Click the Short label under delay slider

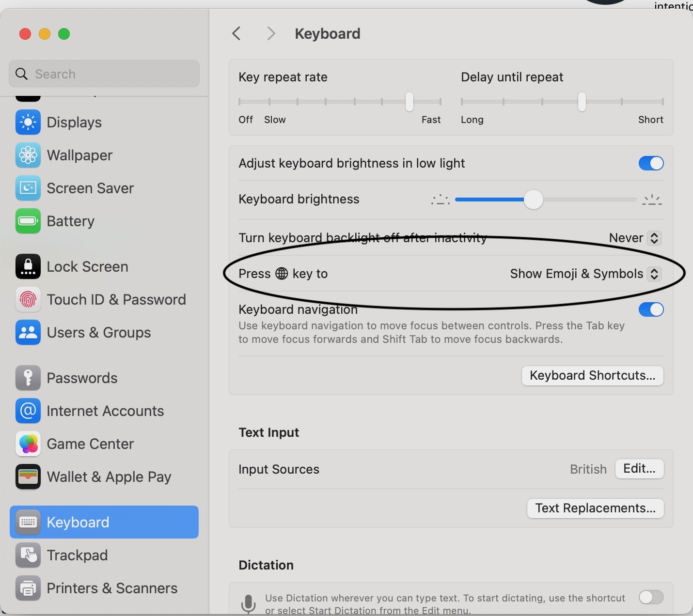point(650,120)
